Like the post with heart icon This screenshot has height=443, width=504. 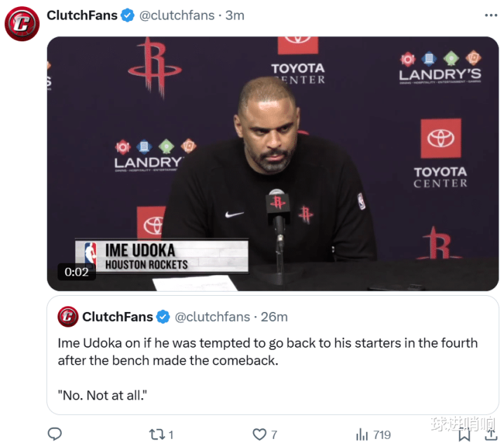point(259,435)
